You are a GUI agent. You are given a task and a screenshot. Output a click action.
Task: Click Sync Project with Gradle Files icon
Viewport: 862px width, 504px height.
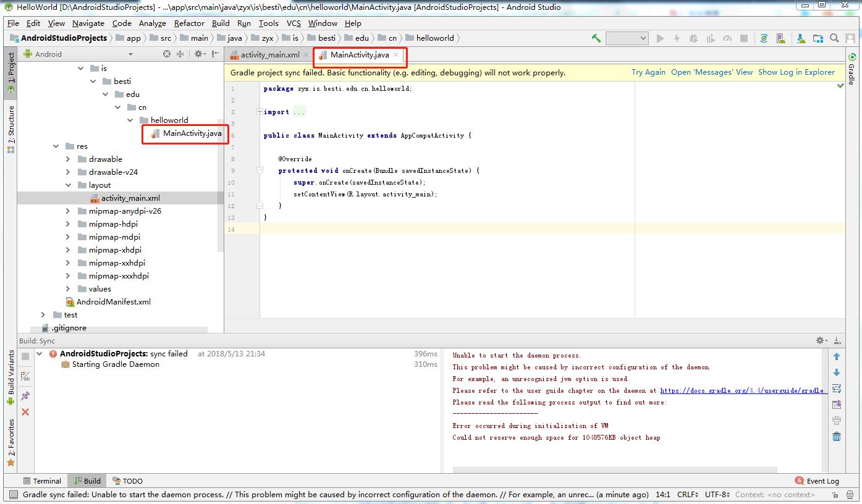click(x=764, y=38)
